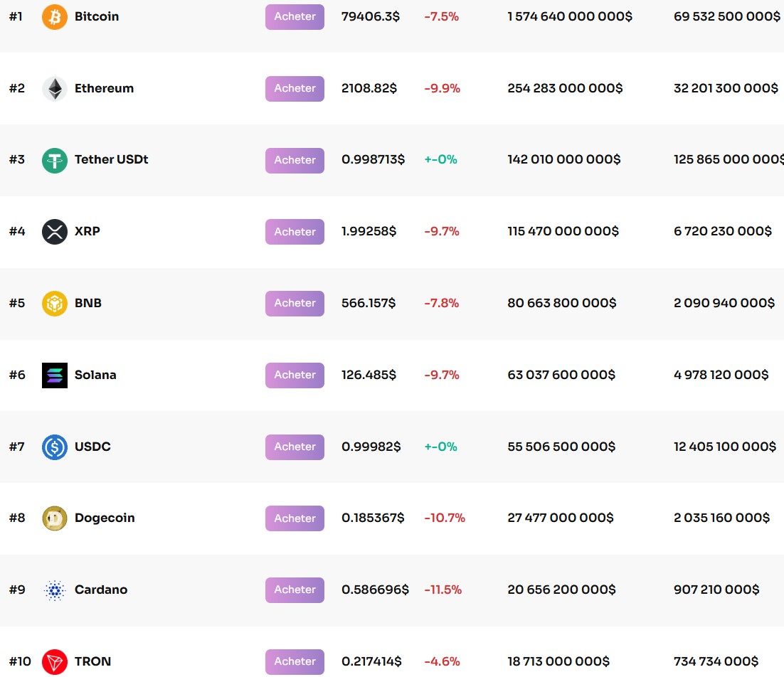
Task: Open the XRP name link
Action: (88, 231)
